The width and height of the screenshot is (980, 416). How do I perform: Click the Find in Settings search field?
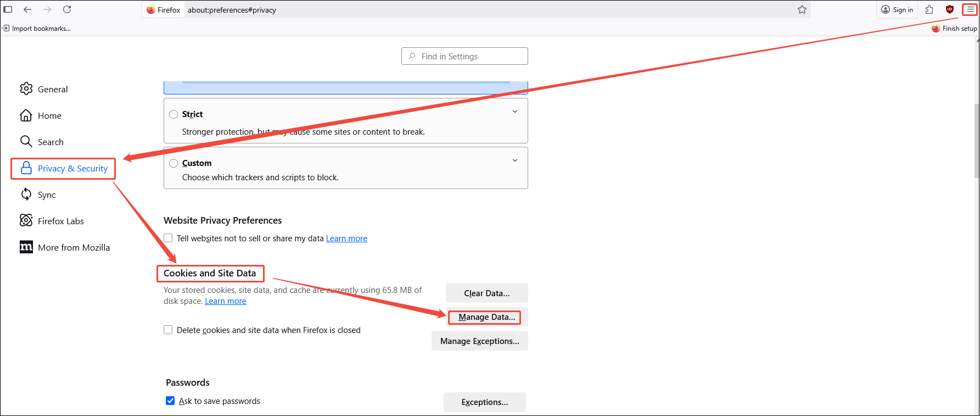464,56
